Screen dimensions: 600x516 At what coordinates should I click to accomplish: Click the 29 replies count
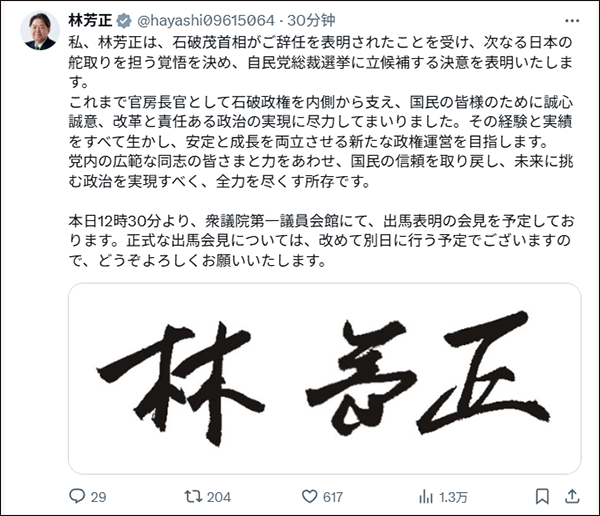[x=98, y=496]
